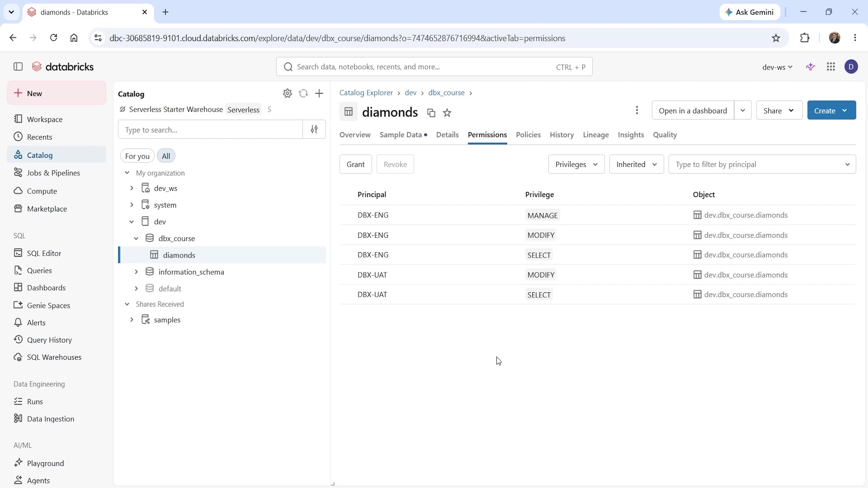Collapse My organization section

click(127, 173)
